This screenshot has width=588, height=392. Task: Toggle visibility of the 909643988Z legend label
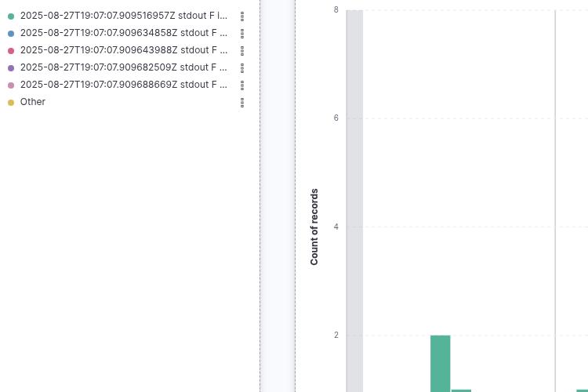pos(123,50)
